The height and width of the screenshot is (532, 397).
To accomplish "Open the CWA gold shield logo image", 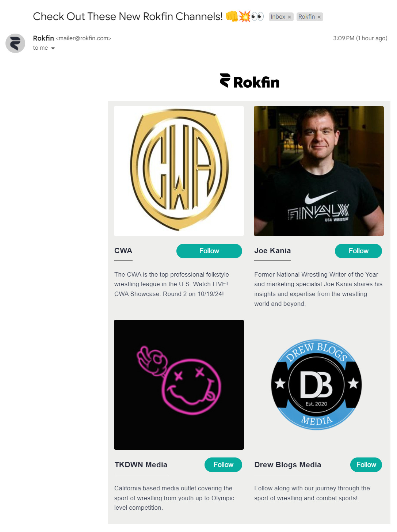I will 179,171.
